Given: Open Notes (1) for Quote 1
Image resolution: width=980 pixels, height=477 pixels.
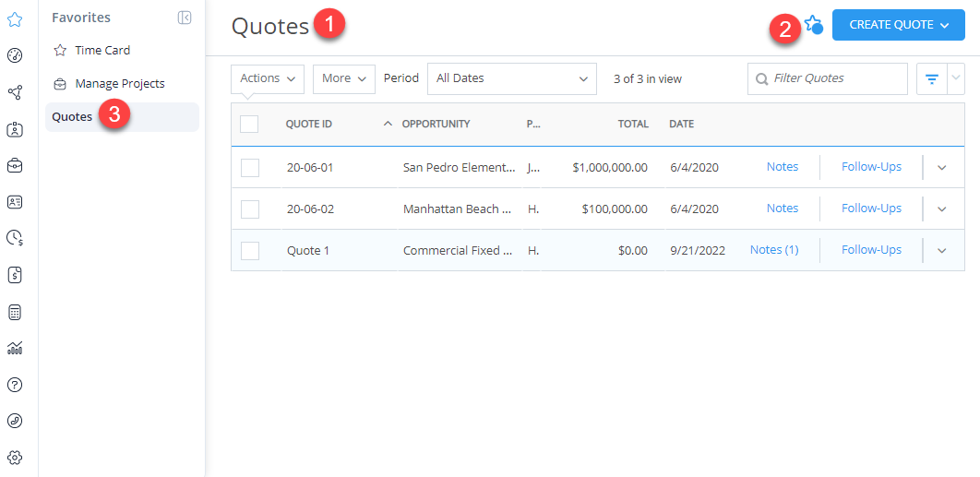Looking at the screenshot, I should pos(774,249).
